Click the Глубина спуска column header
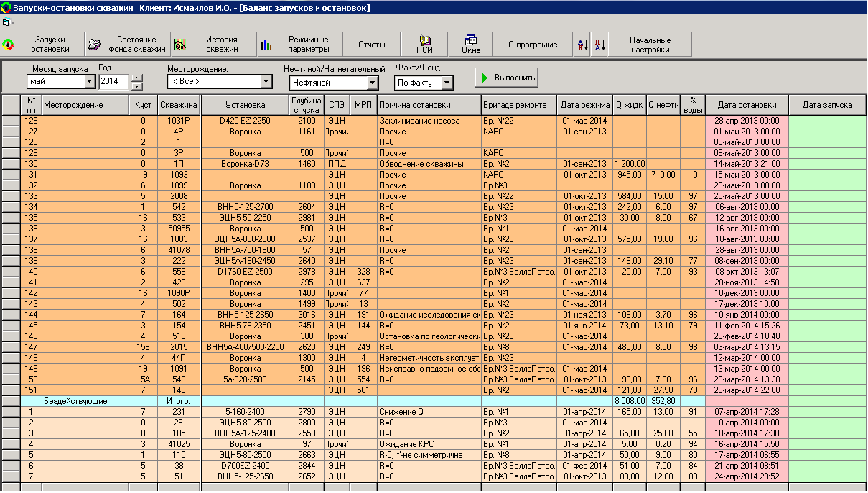The width and height of the screenshot is (868, 493). [x=307, y=105]
